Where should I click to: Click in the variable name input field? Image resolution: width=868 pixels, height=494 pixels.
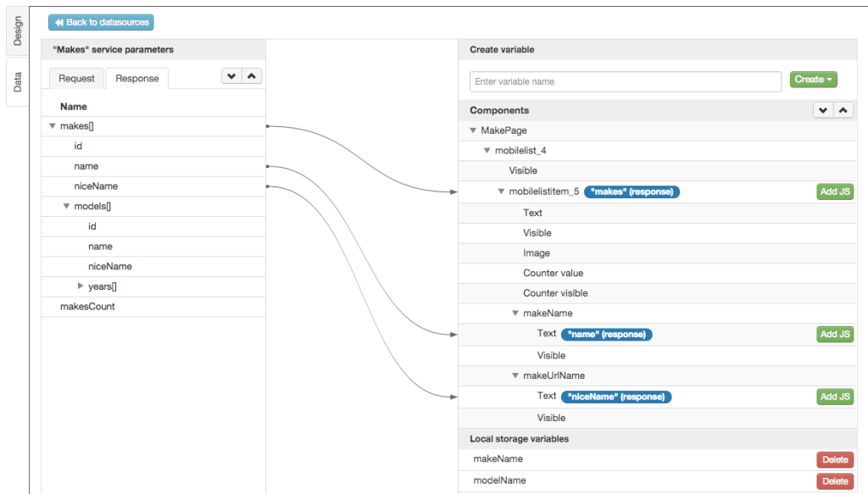[625, 81]
